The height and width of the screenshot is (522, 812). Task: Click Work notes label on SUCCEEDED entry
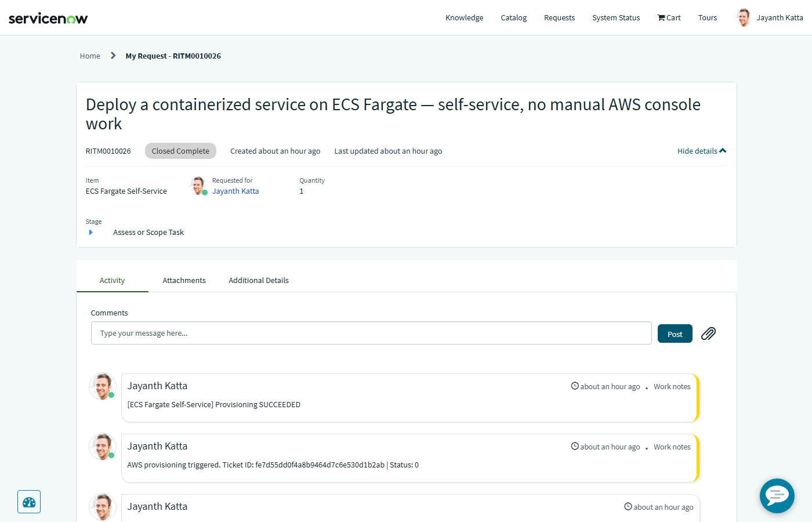(x=672, y=386)
